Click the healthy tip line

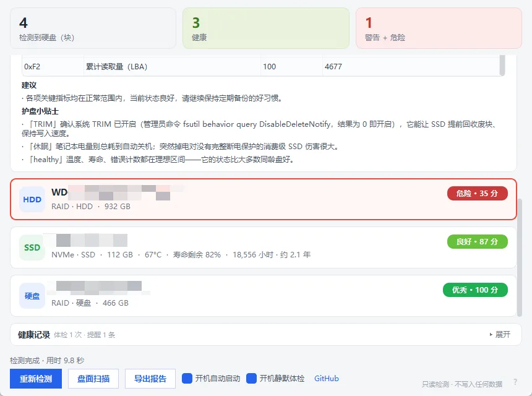click(x=158, y=160)
